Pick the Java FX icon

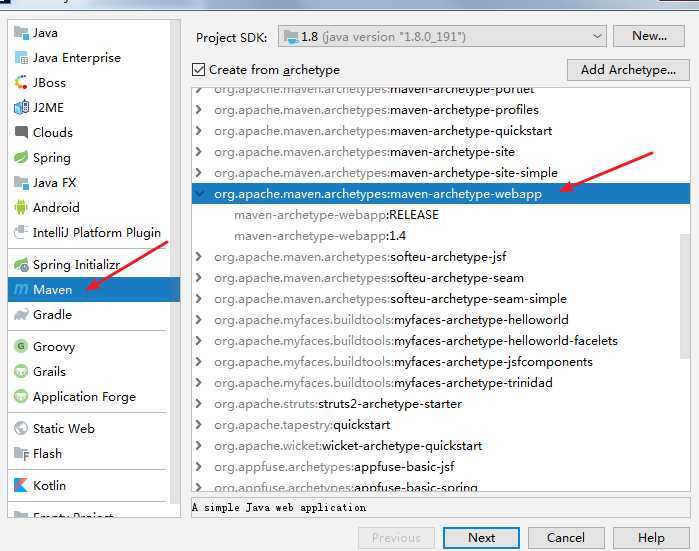click(x=21, y=183)
